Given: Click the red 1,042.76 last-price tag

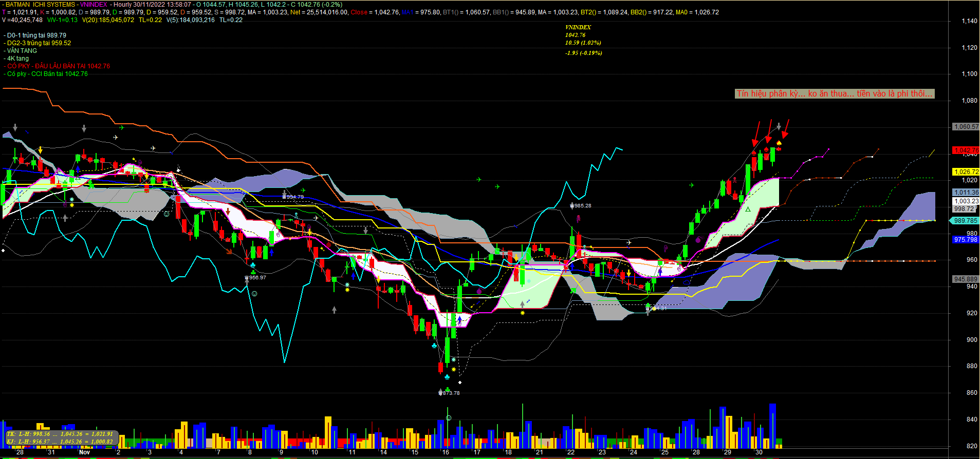Looking at the screenshot, I should point(966,150).
